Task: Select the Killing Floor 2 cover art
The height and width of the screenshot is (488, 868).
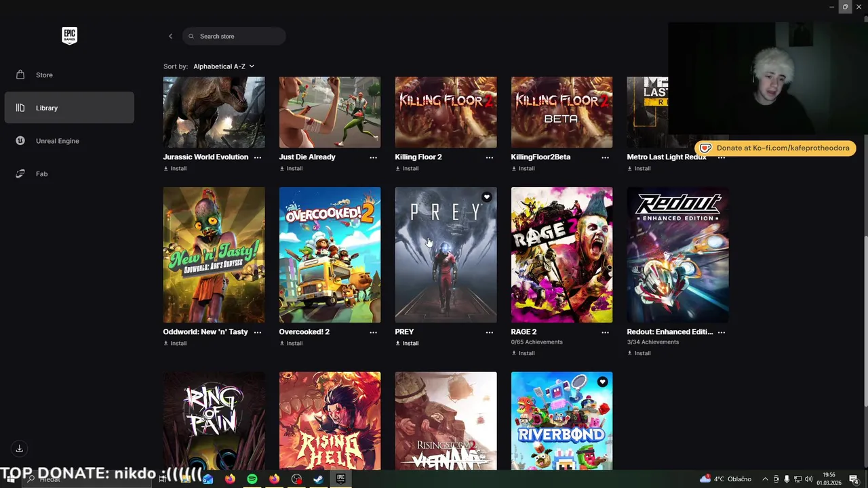Action: [x=446, y=112]
